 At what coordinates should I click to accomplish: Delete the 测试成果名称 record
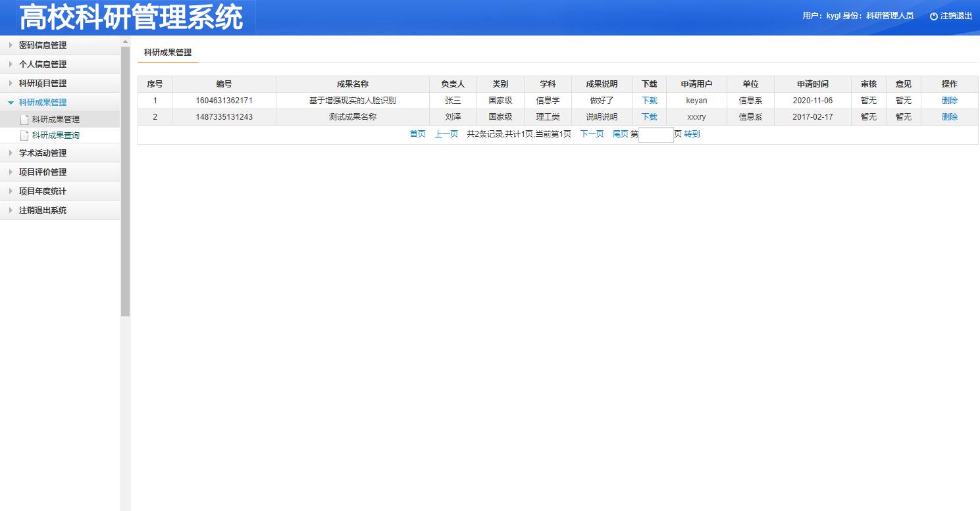(x=949, y=117)
